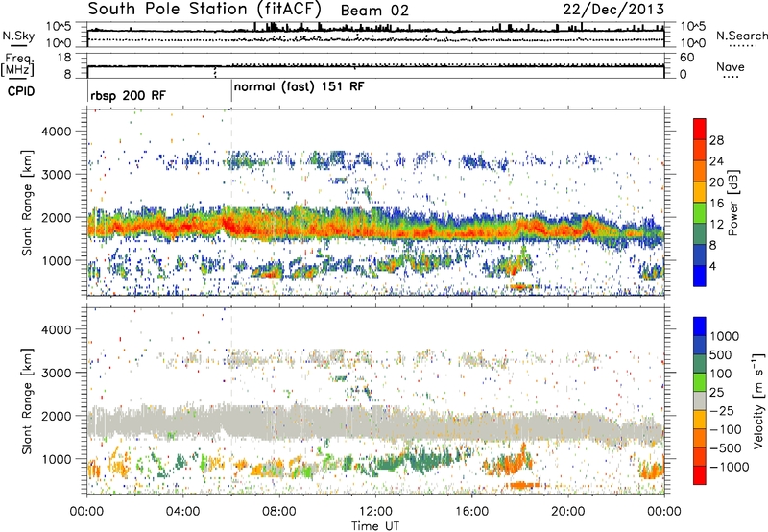768x532 pixels.
Task: Click the '4' tick on the Power scale
Action: [712, 267]
